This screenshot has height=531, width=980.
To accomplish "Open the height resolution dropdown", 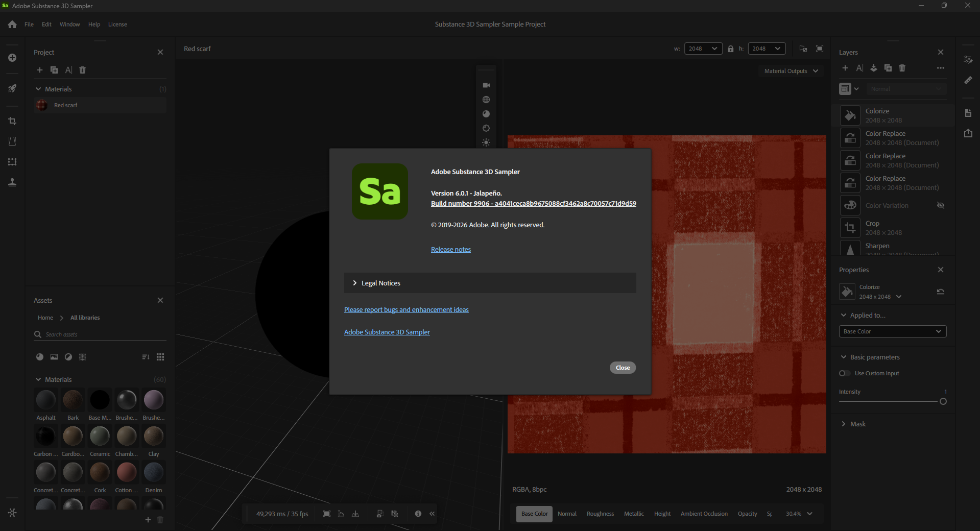I will [x=767, y=49].
